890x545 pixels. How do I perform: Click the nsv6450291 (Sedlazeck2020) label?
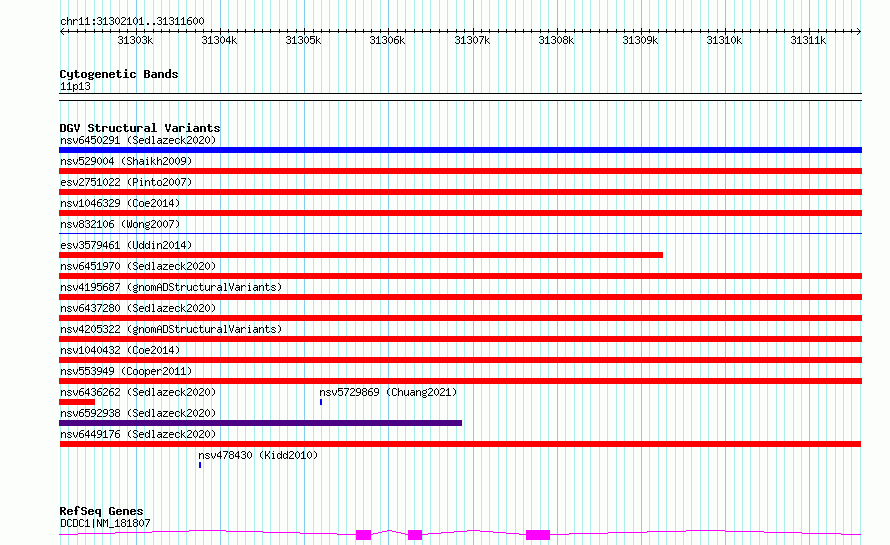138,140
